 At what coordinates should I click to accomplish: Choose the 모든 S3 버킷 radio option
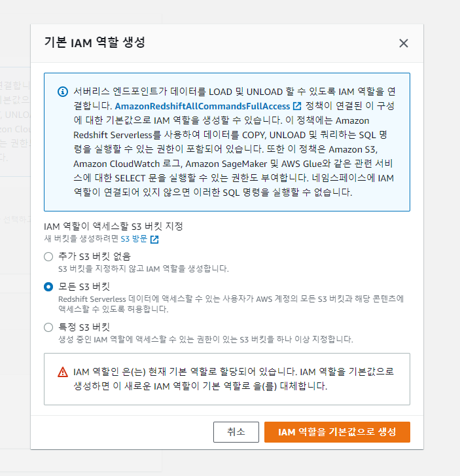pyautogui.click(x=48, y=287)
